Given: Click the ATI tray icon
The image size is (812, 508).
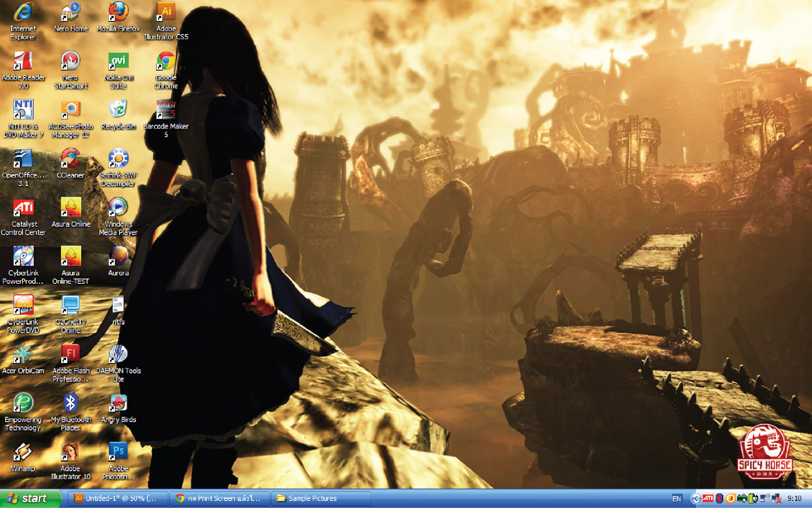Looking at the screenshot, I should (x=708, y=498).
